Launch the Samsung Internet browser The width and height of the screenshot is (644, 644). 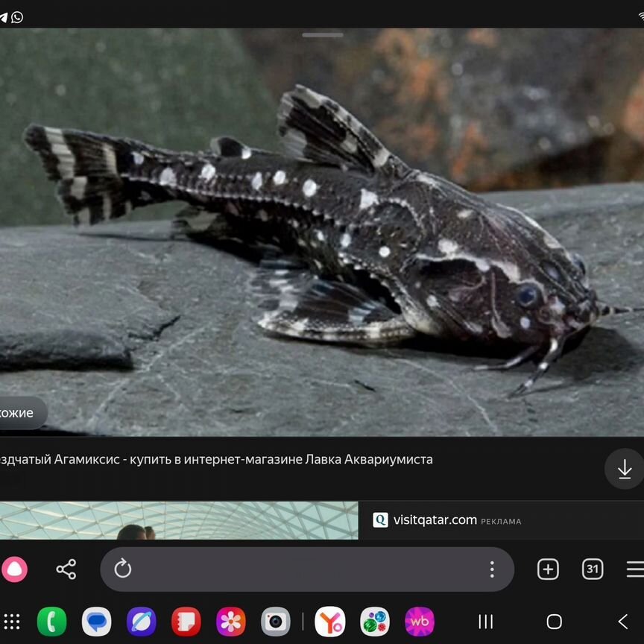pyautogui.click(x=141, y=622)
